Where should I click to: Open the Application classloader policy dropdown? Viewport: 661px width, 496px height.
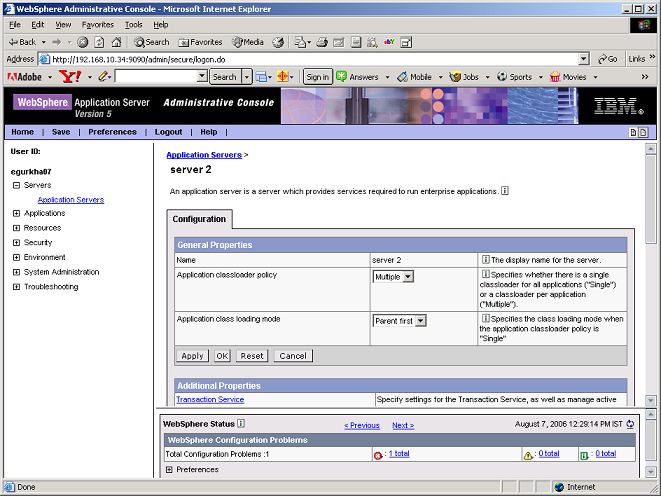pyautogui.click(x=393, y=277)
